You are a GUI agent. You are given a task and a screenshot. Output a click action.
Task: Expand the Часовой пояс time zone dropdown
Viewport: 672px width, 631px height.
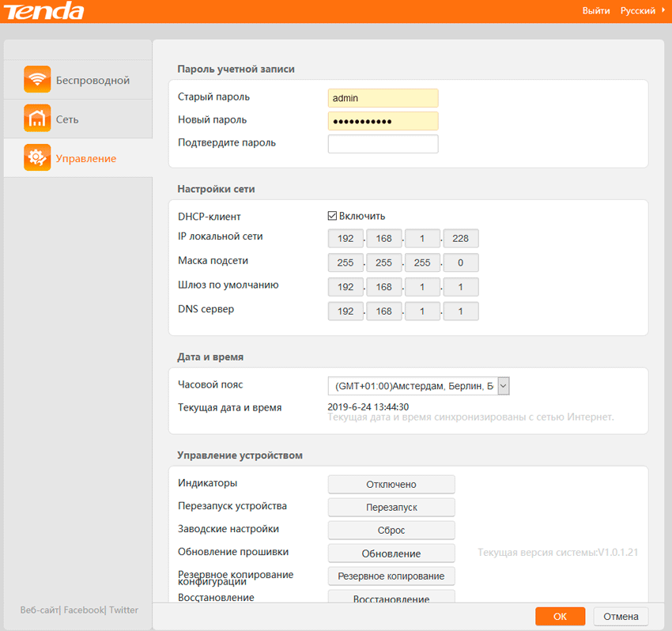[x=418, y=386]
